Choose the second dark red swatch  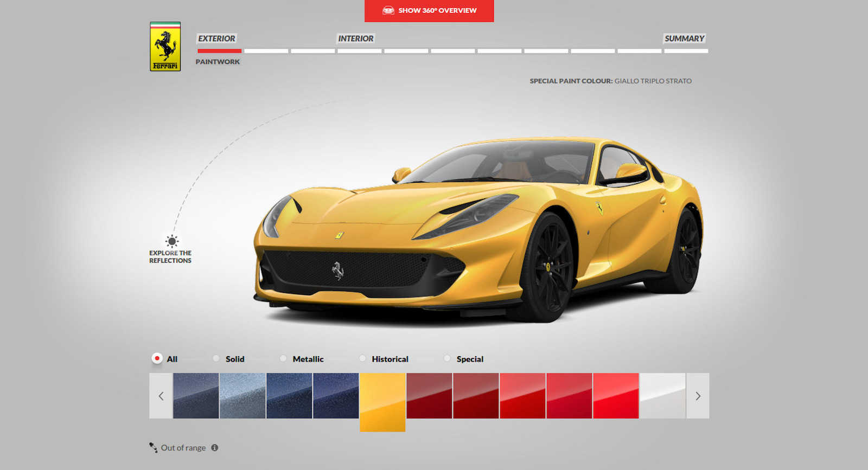476,396
